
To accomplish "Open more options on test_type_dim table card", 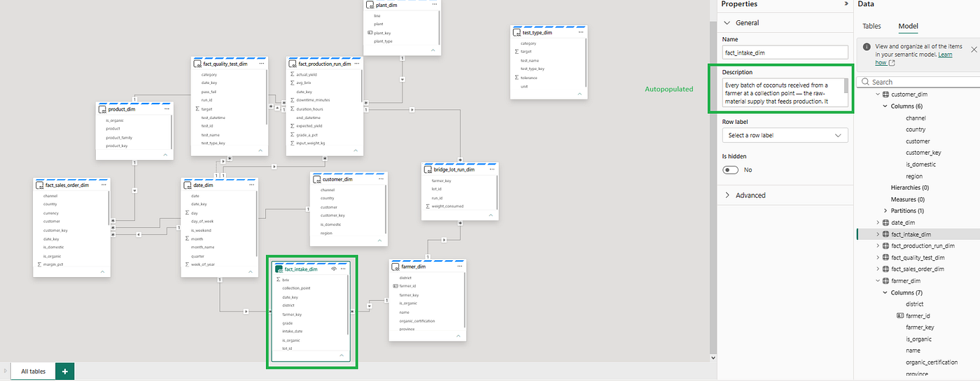I will [x=580, y=32].
